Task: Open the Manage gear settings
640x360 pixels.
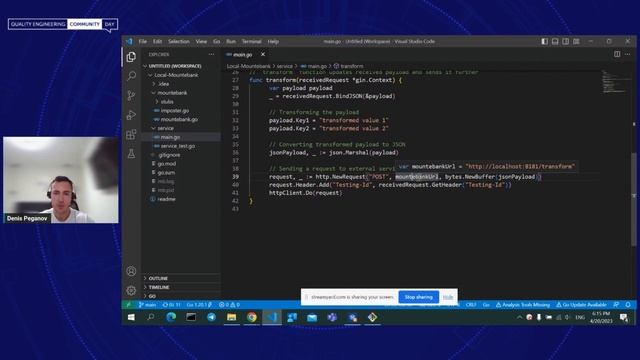Action: [x=131, y=291]
